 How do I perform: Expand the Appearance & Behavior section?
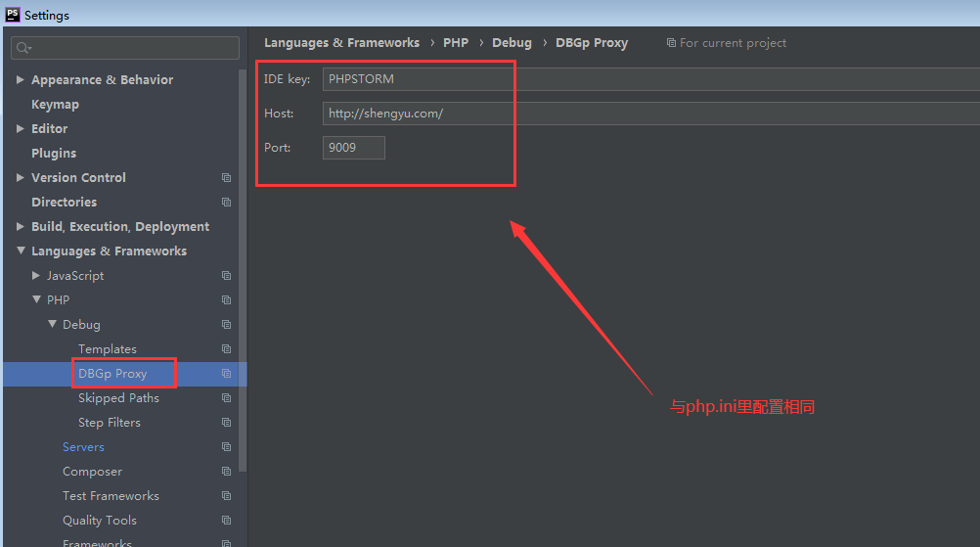coord(21,80)
